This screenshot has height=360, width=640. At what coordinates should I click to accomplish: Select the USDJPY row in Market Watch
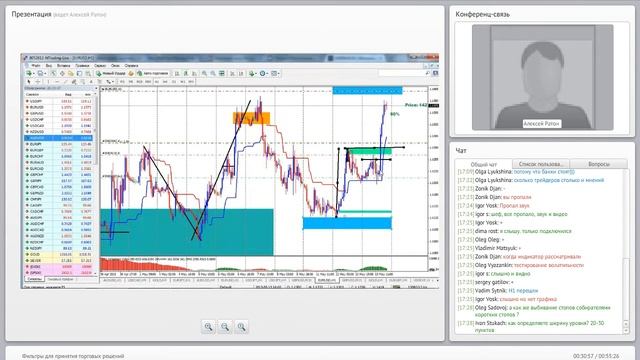59,101
